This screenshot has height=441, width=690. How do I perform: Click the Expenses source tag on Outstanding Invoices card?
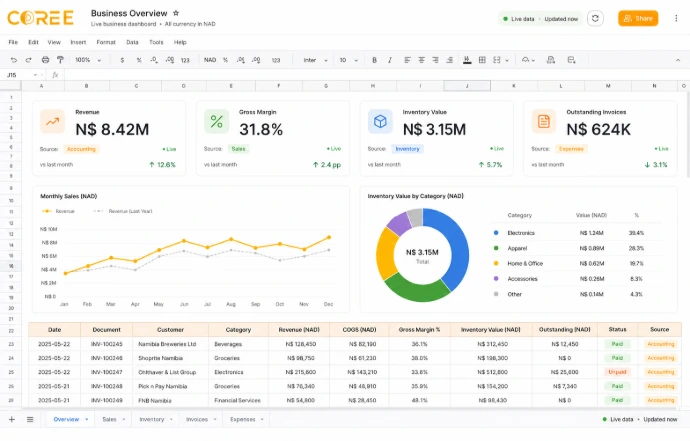[x=571, y=149]
